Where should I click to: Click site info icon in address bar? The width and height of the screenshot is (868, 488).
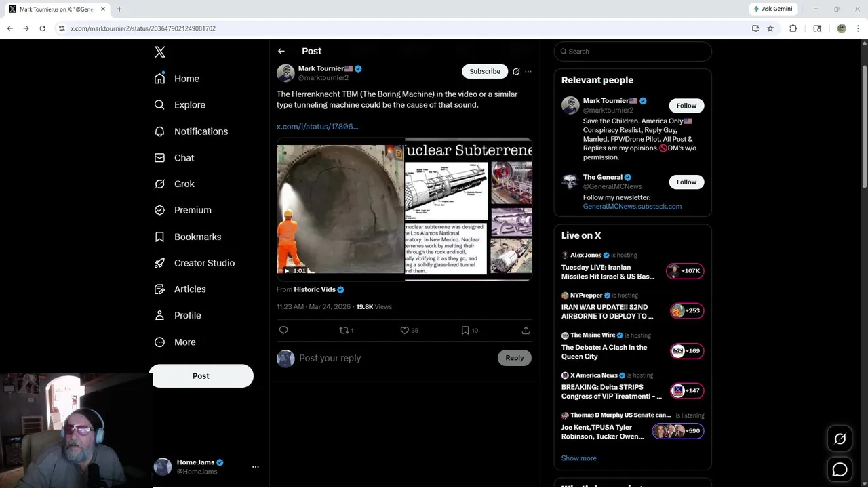click(x=61, y=28)
